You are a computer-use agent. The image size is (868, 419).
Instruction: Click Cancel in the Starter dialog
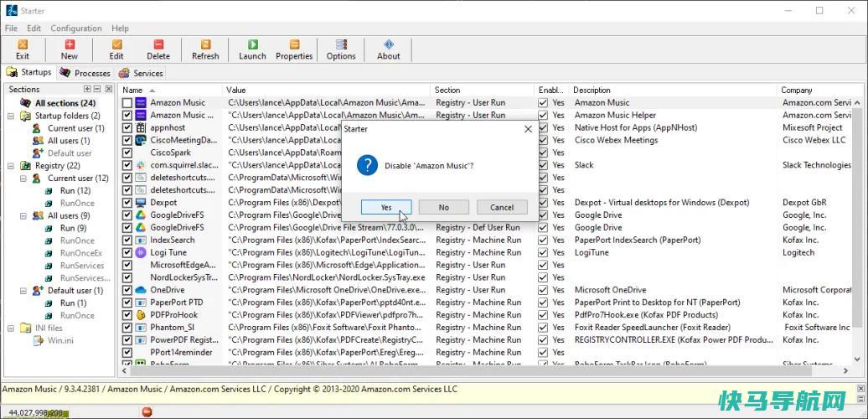point(502,208)
